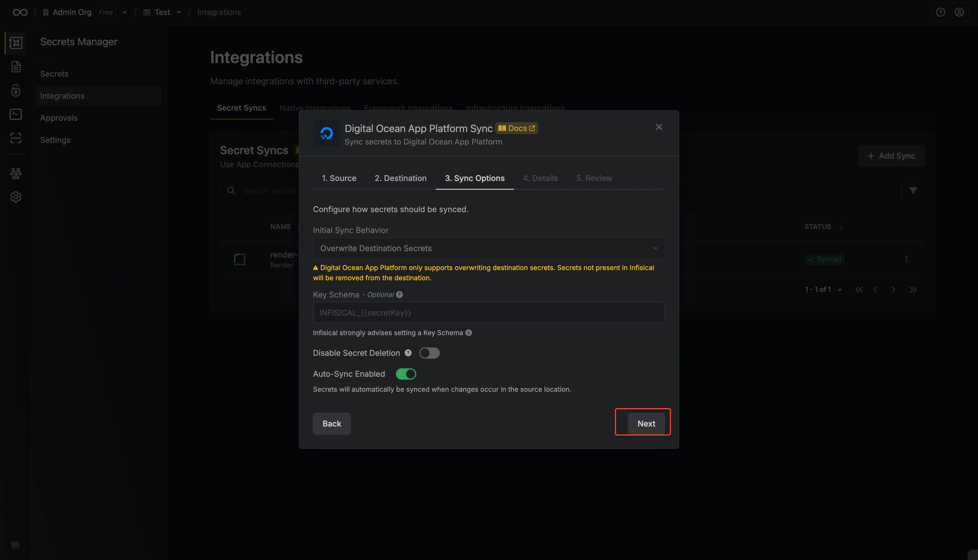Click the Key Schema input field
This screenshot has width=978, height=560.
(x=489, y=313)
